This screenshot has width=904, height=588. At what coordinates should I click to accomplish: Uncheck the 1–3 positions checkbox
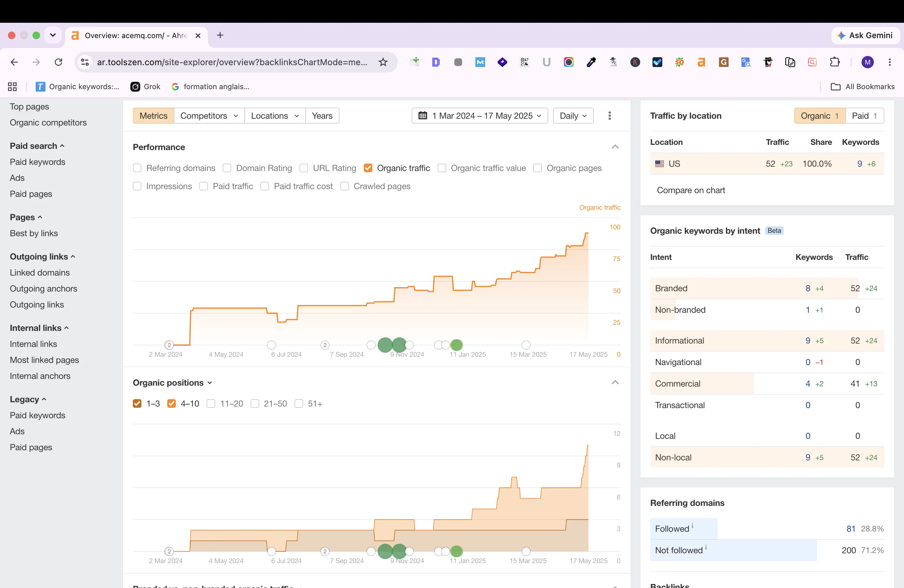(137, 403)
